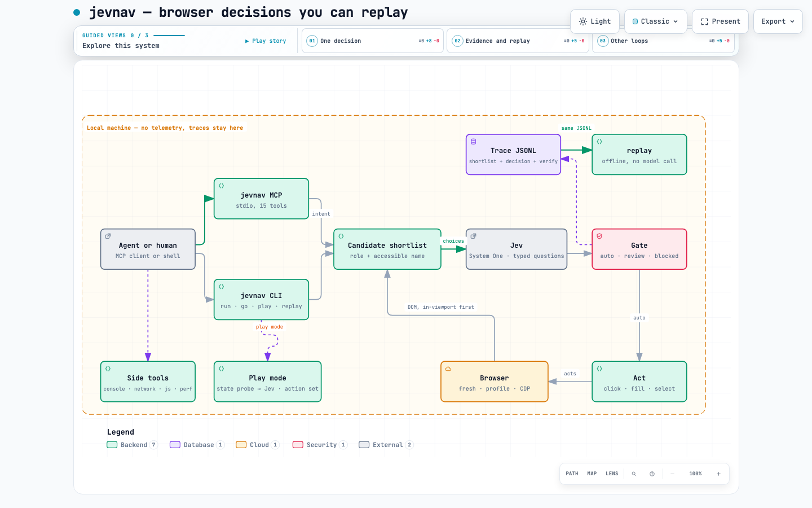Switch to MAP mode
This screenshot has width=812, height=508.
(592, 474)
